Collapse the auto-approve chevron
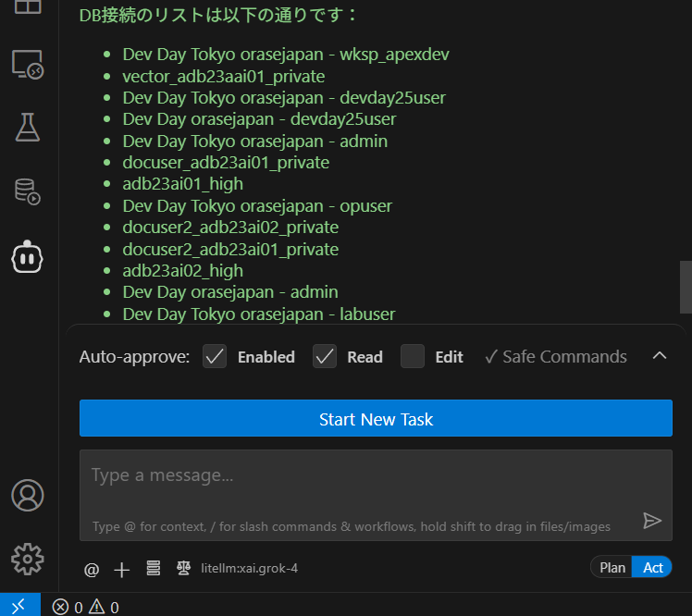This screenshot has height=616, width=692. 660,356
